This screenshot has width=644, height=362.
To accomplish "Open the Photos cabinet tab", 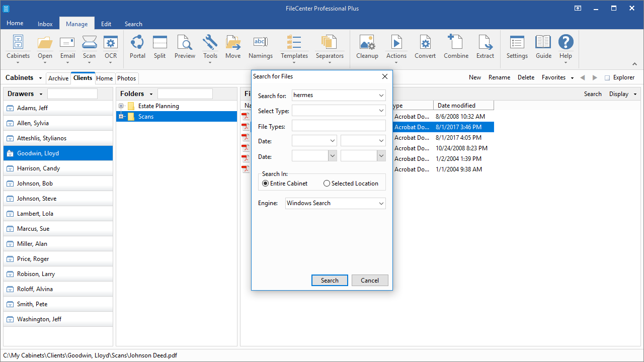I will click(126, 78).
